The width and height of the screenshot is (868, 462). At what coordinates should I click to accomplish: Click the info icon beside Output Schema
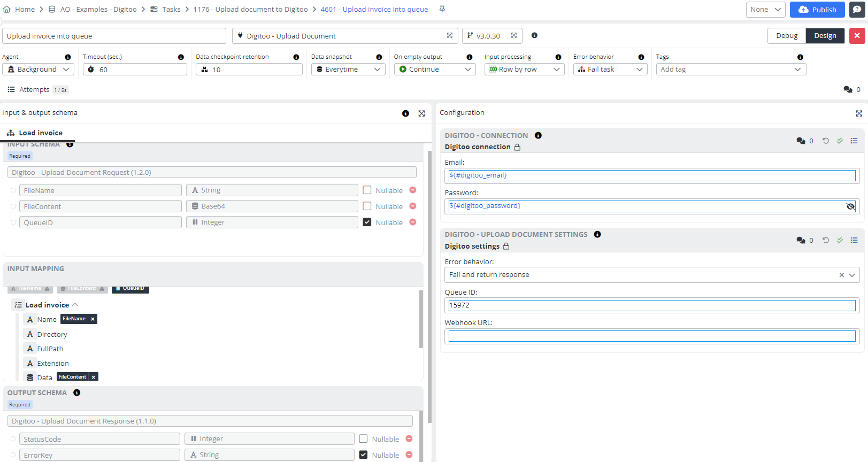77,392
